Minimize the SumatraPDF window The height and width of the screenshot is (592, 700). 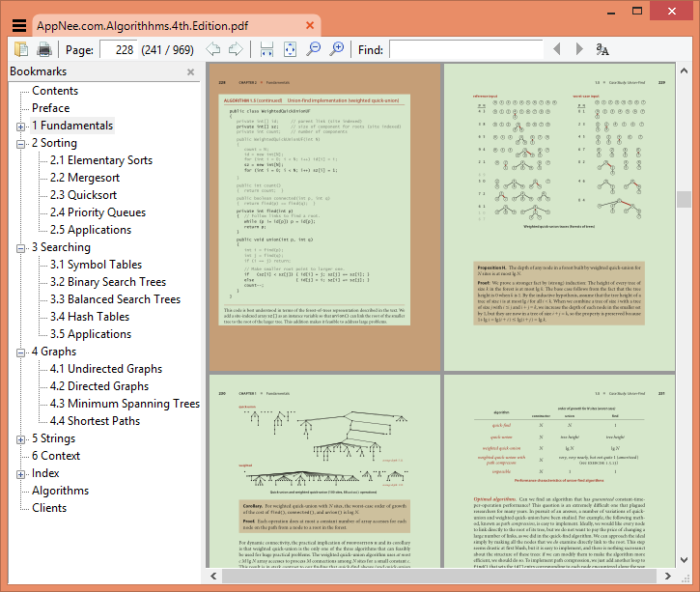click(x=611, y=12)
